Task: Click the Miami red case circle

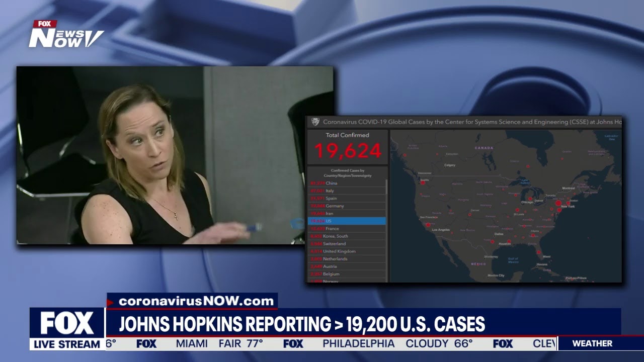Action: tap(538, 252)
